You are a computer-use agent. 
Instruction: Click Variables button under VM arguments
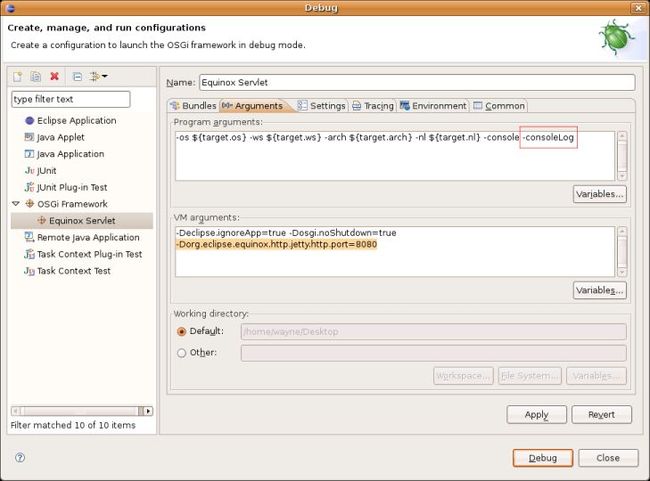coord(600,290)
